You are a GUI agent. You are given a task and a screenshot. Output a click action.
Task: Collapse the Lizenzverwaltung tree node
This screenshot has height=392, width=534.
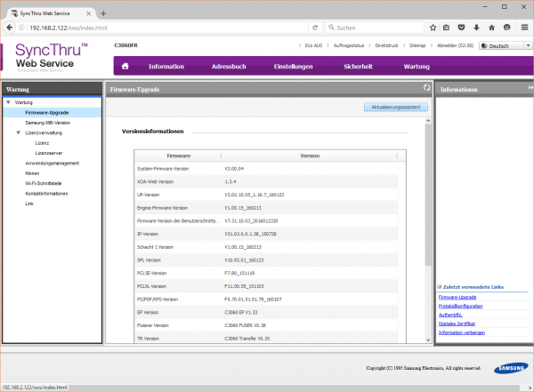(x=18, y=132)
